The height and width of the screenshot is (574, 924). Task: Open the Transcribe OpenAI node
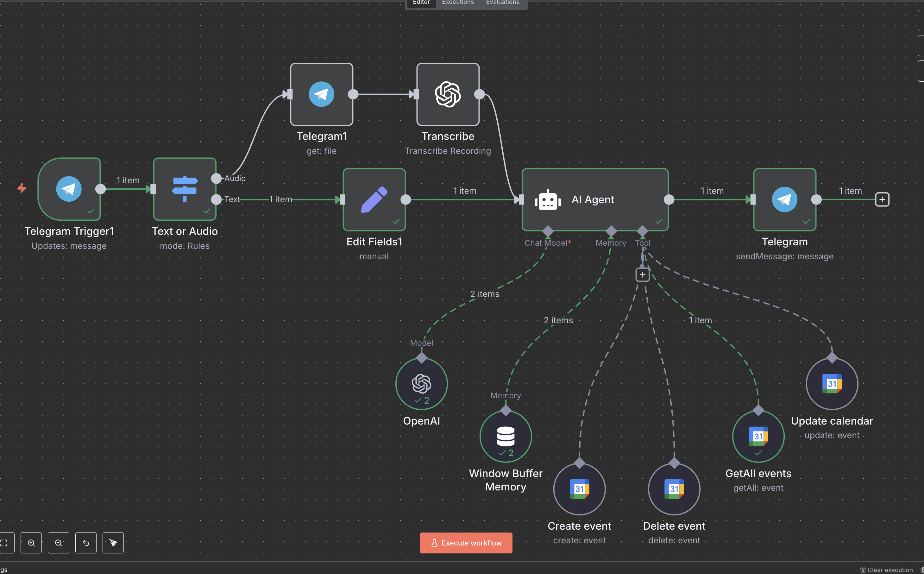click(448, 94)
